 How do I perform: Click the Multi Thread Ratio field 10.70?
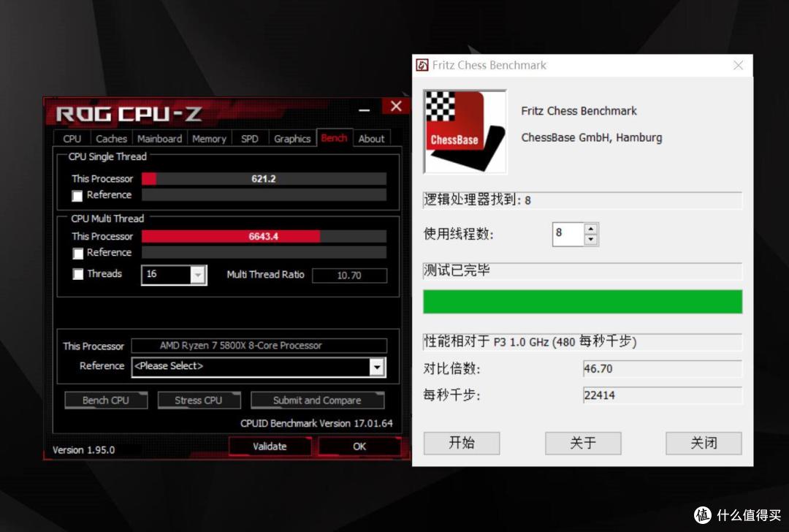coord(349,275)
